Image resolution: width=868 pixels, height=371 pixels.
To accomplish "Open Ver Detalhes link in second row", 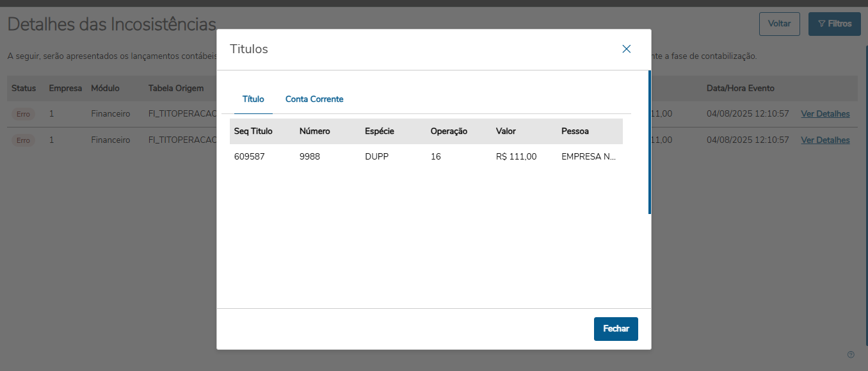I will 825,140.
